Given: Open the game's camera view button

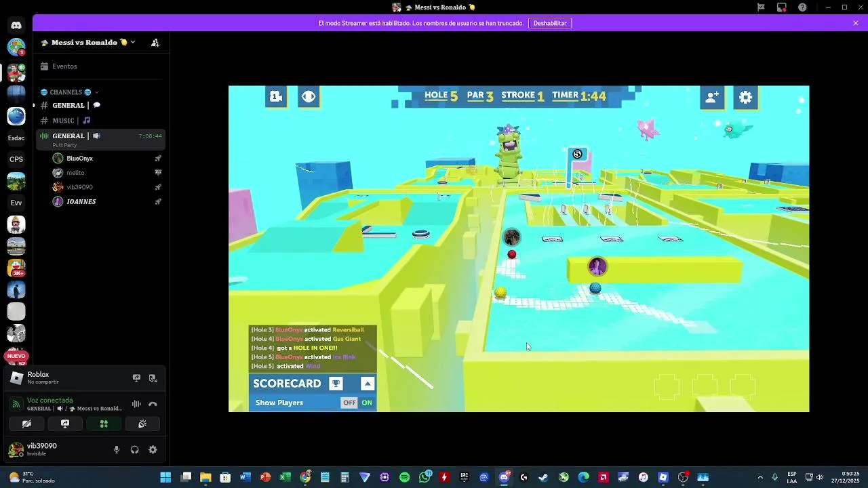Looking at the screenshot, I should coord(276,97).
